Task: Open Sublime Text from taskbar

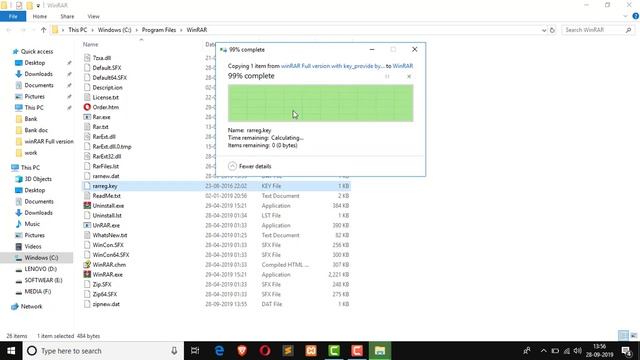Action: coord(288,351)
